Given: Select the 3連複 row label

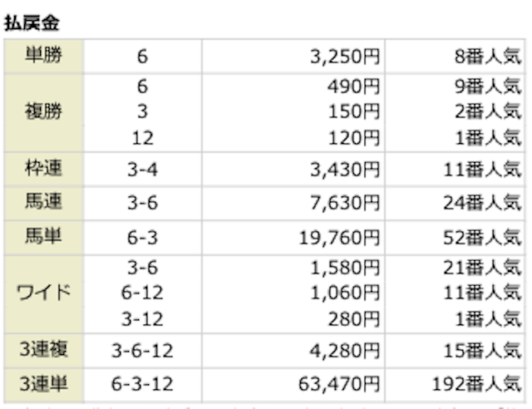Looking at the screenshot, I should tap(42, 351).
